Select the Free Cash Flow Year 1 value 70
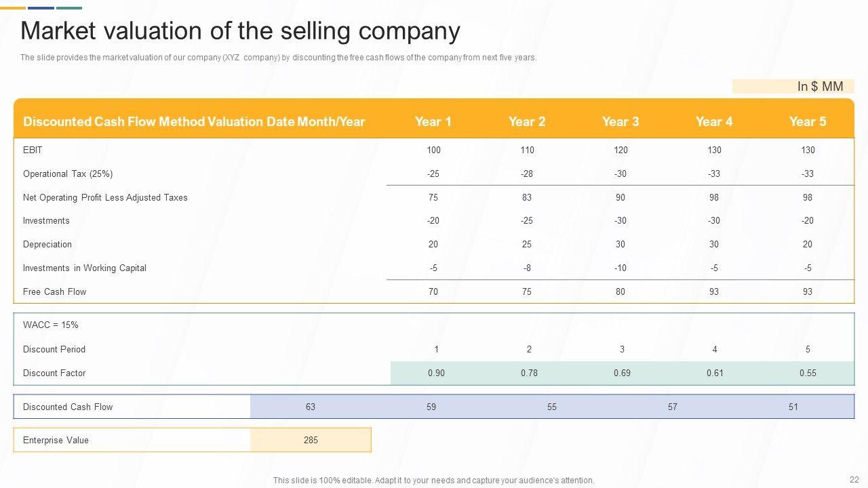Screen dimensions: 868x488 tap(433, 291)
